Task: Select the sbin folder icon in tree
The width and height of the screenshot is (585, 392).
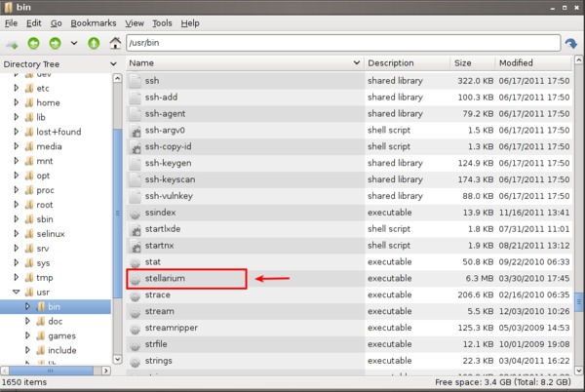Action: coord(29,219)
